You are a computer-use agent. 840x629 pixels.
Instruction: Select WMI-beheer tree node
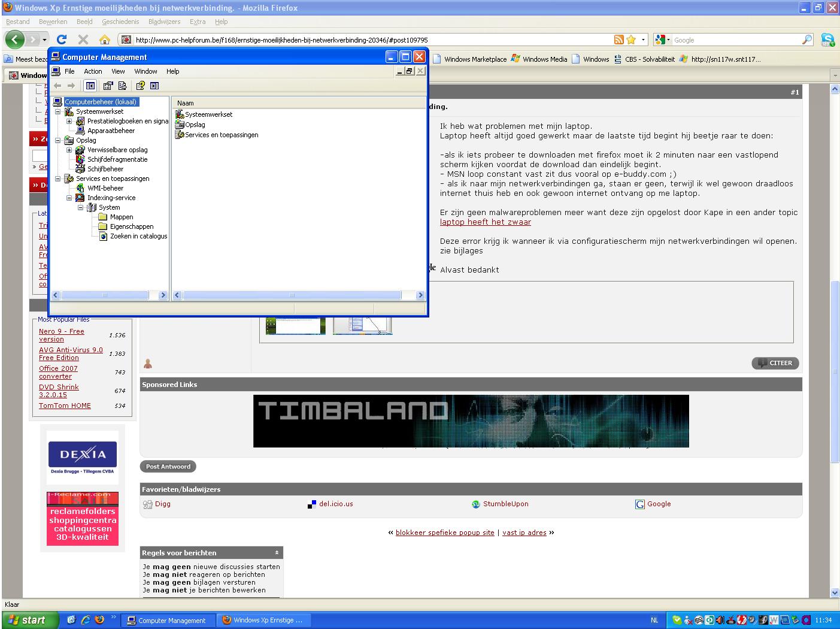pyautogui.click(x=105, y=188)
